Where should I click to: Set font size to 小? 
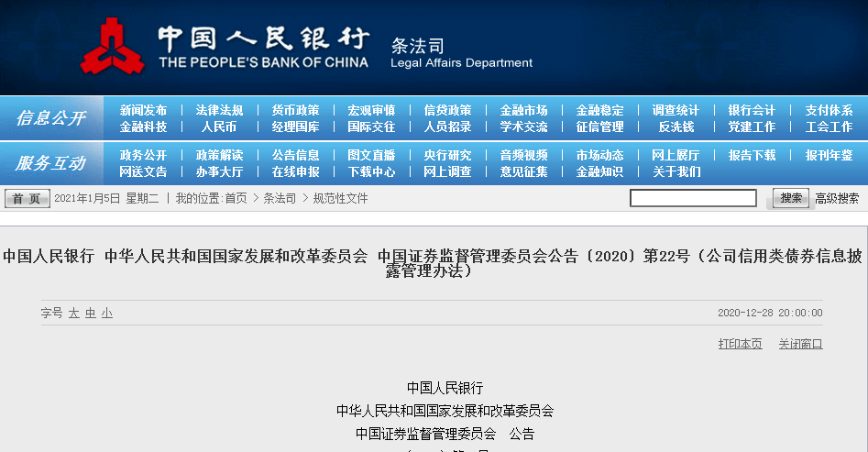pos(107,313)
